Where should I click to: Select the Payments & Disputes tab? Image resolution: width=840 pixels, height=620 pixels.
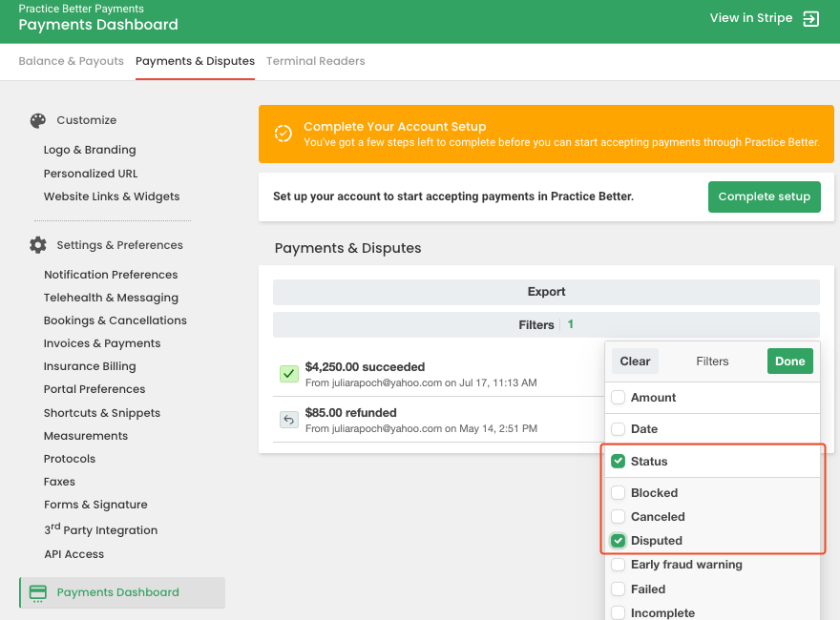pyautogui.click(x=195, y=61)
